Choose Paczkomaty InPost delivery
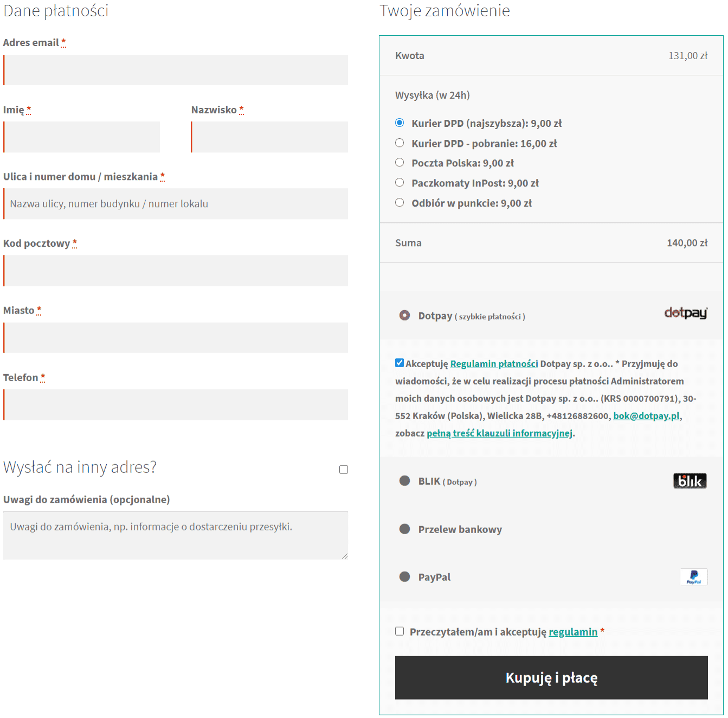Screen dimensions: 728x718 [400, 182]
